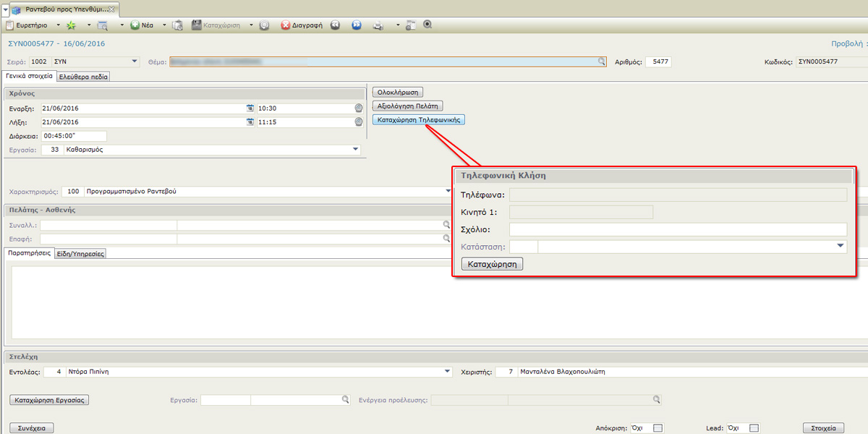Open the tab list arrow at top-left
Image resolution: width=868 pixels, height=434 pixels.
coord(6,9)
